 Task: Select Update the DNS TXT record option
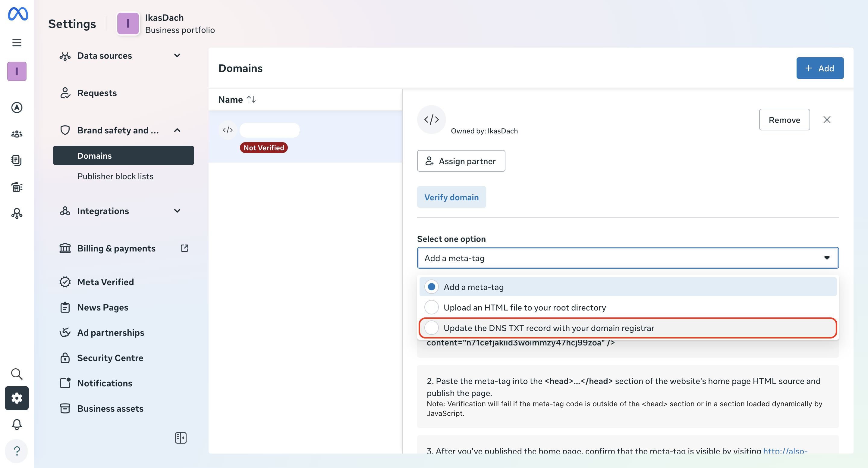[627, 328]
